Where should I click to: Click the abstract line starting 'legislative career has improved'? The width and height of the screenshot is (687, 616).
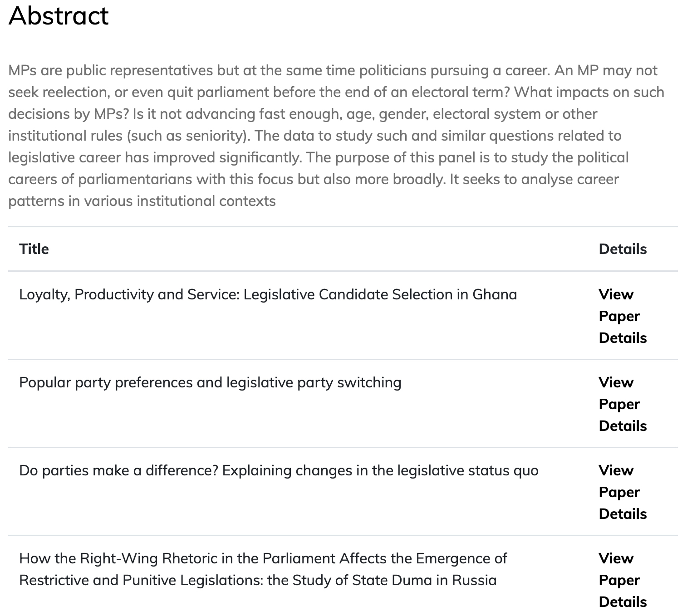tap(318, 157)
